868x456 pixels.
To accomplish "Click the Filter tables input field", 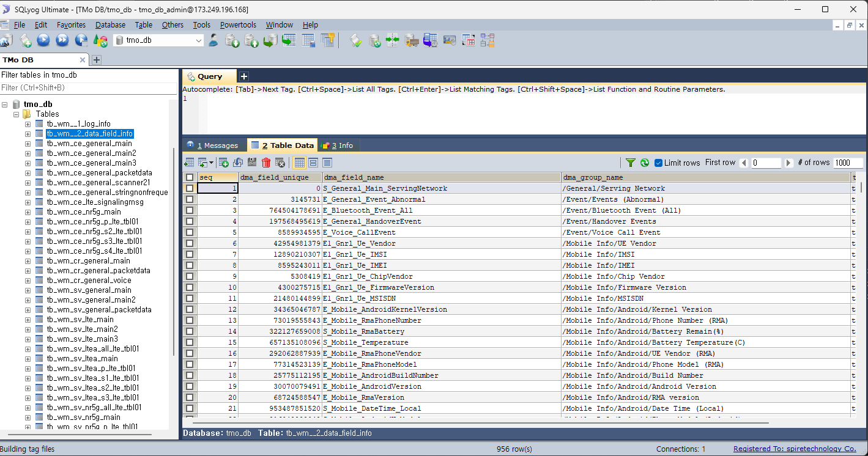I will pyautogui.click(x=86, y=88).
